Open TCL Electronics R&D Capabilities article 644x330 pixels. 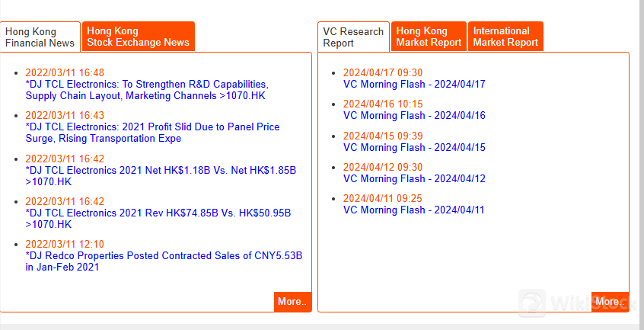(147, 90)
